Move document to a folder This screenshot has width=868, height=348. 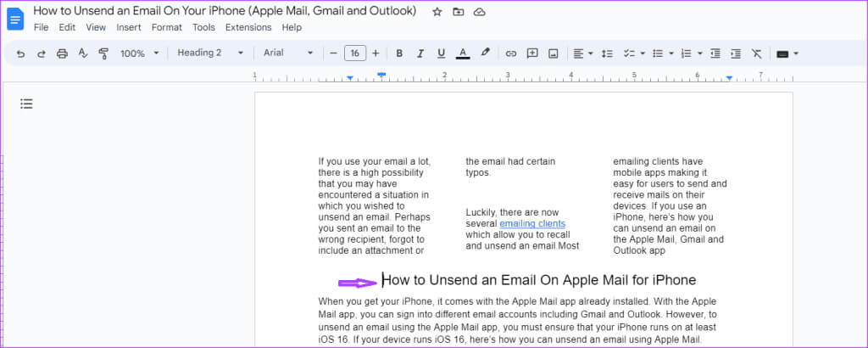(459, 12)
